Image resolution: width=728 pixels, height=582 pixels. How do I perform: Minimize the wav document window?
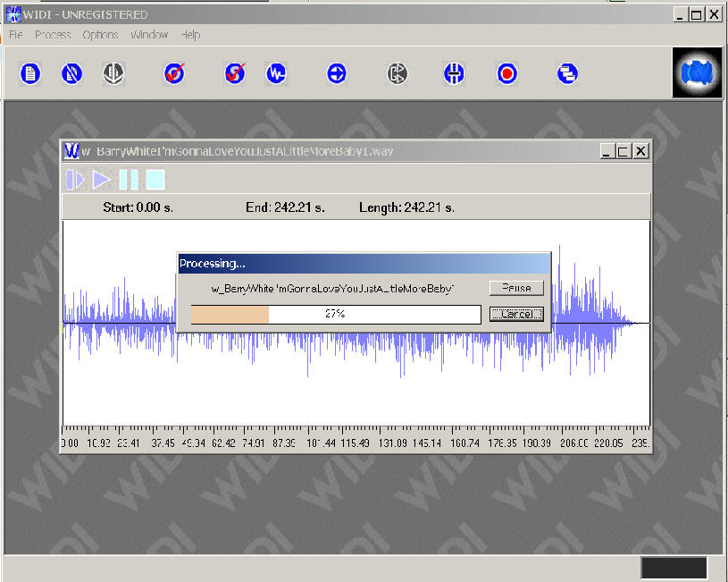pyautogui.click(x=606, y=152)
